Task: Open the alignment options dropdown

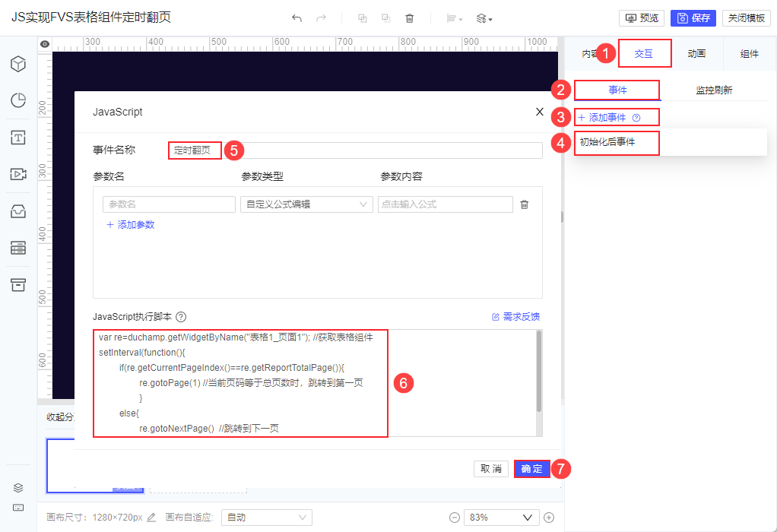Action: pyautogui.click(x=455, y=19)
